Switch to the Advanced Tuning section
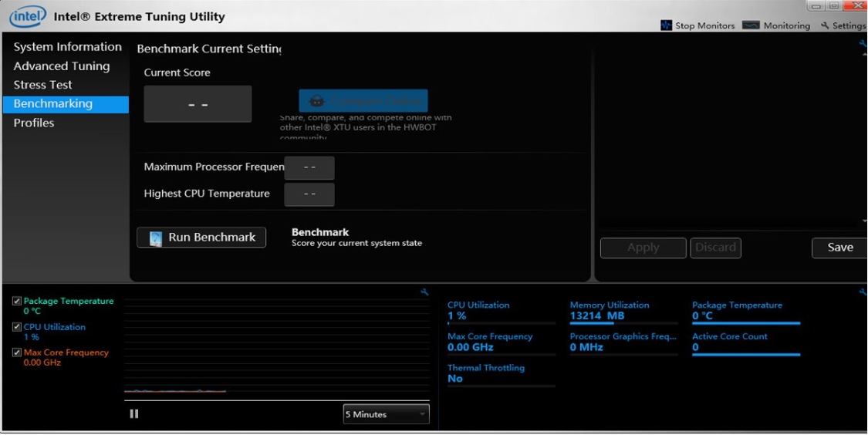The height and width of the screenshot is (435, 868). point(62,66)
